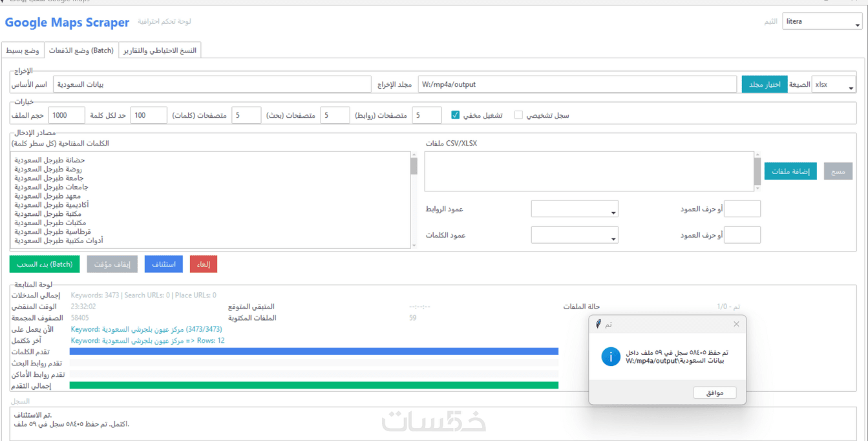
Task: Switch to the وضع بسيط tab
Action: point(23,50)
